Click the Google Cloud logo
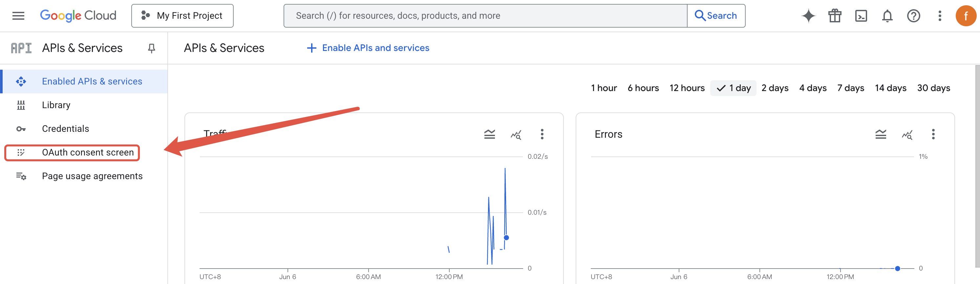Viewport: 980px width, 284px height. [x=78, y=16]
